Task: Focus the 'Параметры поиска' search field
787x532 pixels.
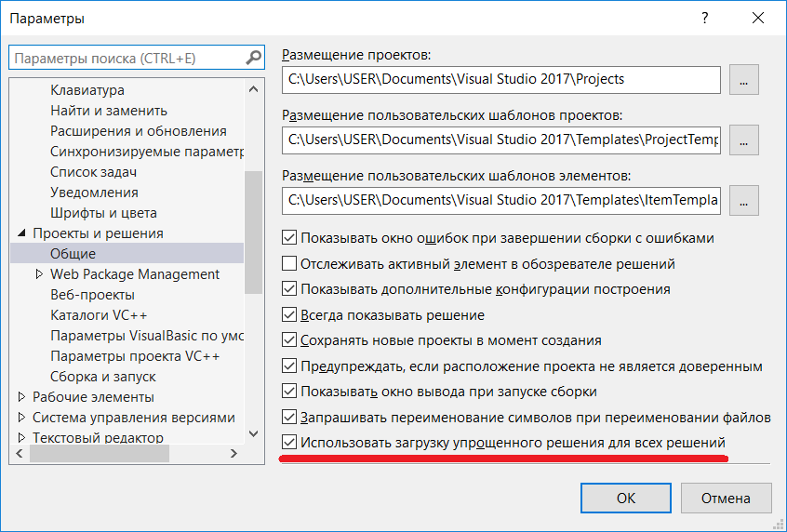Action: click(126, 59)
